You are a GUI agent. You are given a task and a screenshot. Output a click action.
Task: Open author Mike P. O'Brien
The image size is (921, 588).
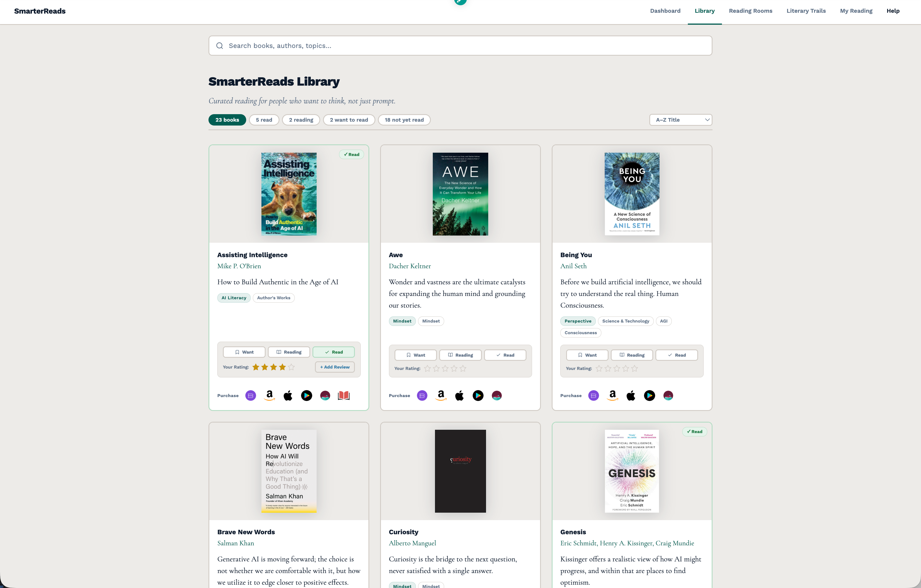point(239,266)
